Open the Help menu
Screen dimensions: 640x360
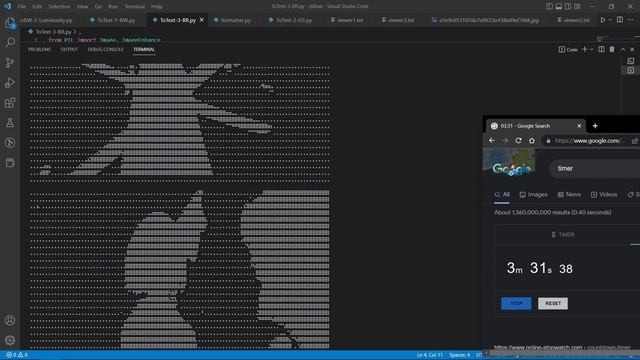(x=157, y=7)
